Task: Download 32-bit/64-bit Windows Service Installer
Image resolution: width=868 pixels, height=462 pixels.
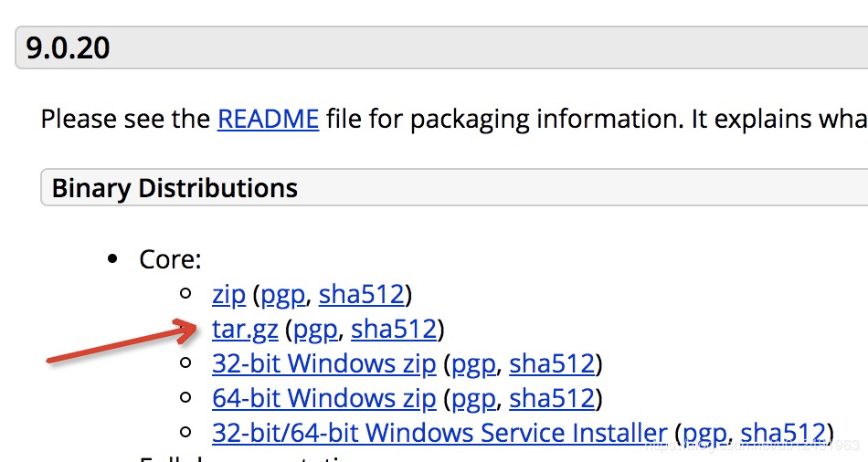Action: pyautogui.click(x=439, y=432)
